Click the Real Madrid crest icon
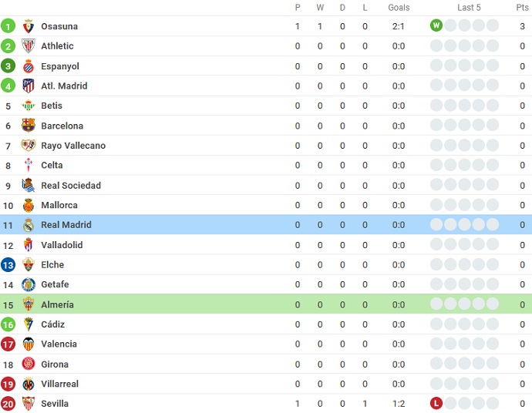This screenshot has width=532, height=413. pos(29,225)
